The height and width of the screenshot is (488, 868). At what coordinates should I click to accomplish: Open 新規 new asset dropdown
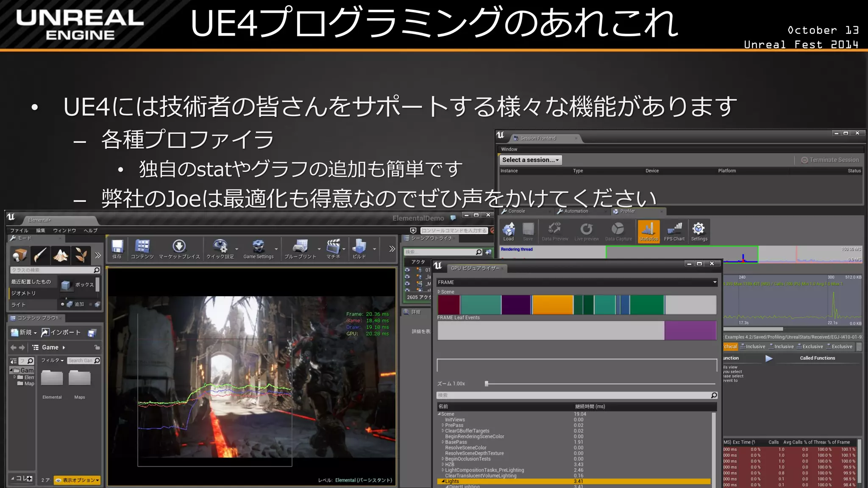pos(24,333)
